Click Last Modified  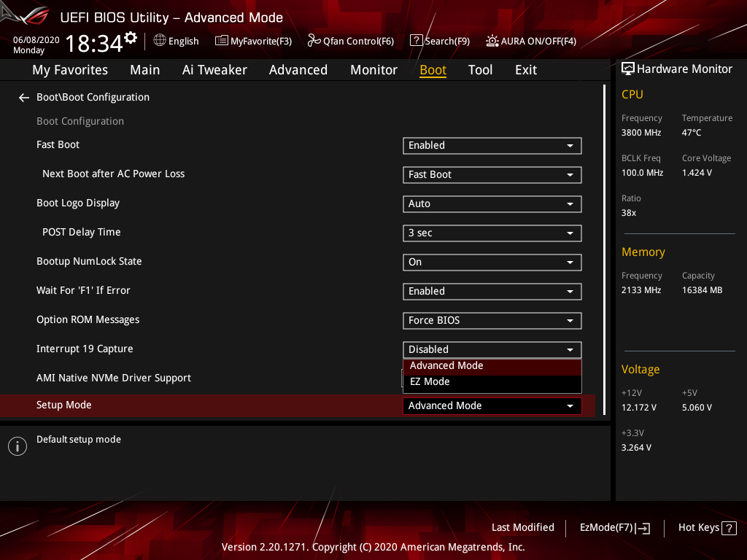(x=522, y=528)
